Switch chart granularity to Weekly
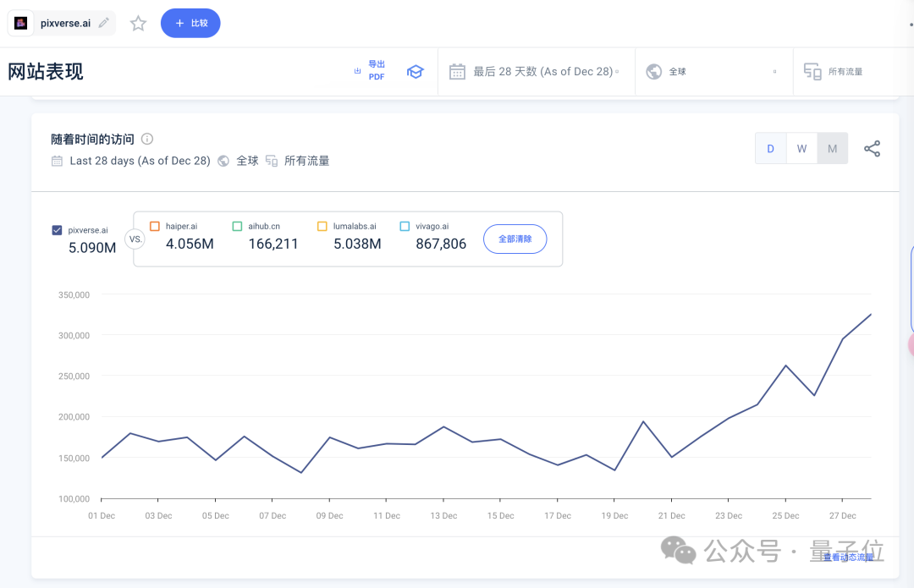The width and height of the screenshot is (914, 588). (x=801, y=148)
